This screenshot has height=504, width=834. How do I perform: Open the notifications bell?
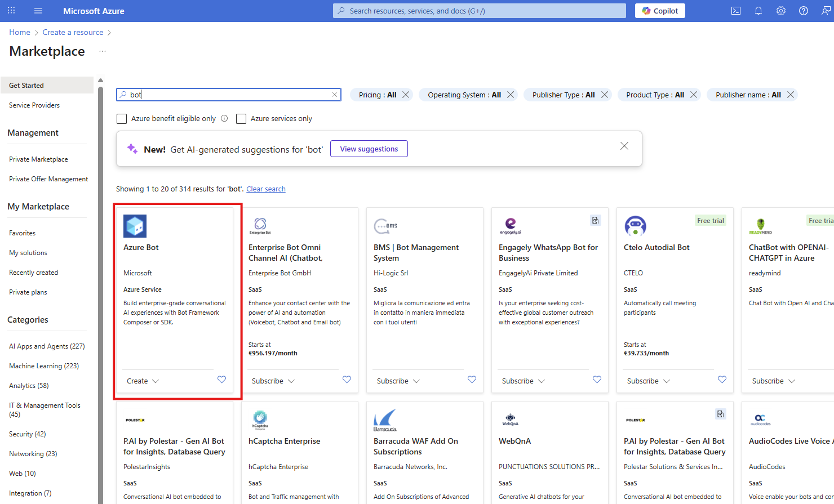(x=758, y=11)
